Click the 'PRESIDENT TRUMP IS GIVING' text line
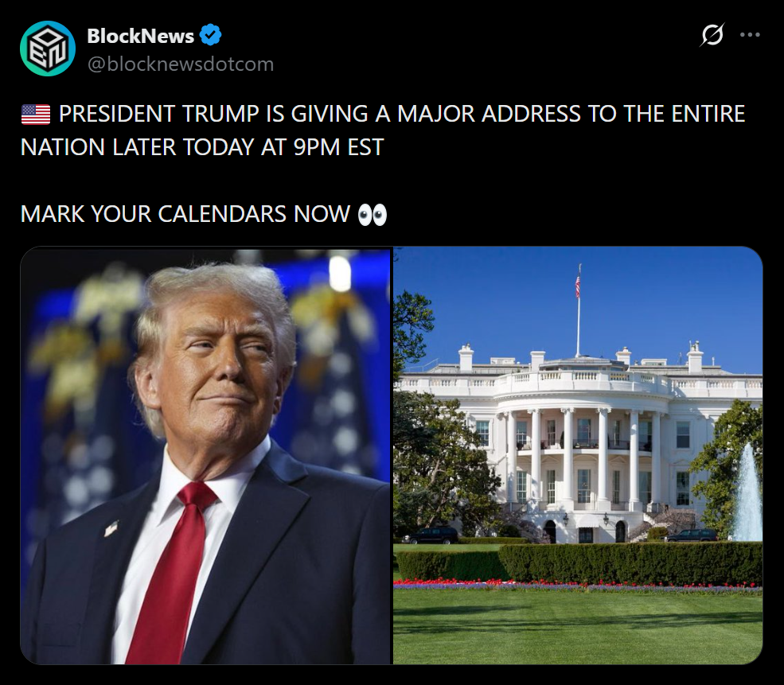This screenshot has width=784, height=685. pos(402,114)
